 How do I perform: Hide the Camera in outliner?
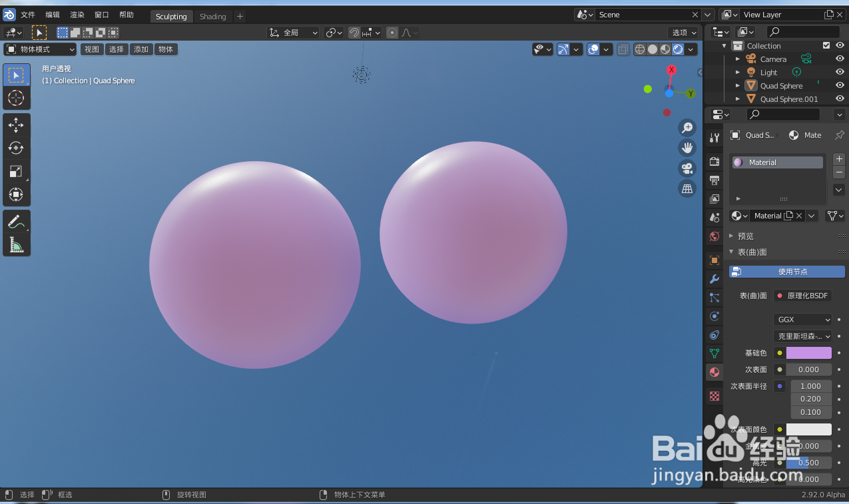[840, 59]
